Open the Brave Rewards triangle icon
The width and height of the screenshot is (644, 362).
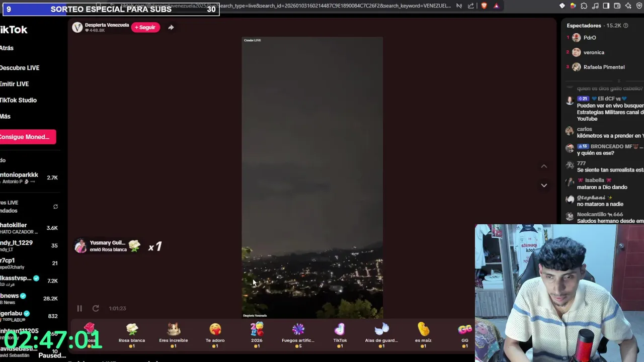(496, 6)
